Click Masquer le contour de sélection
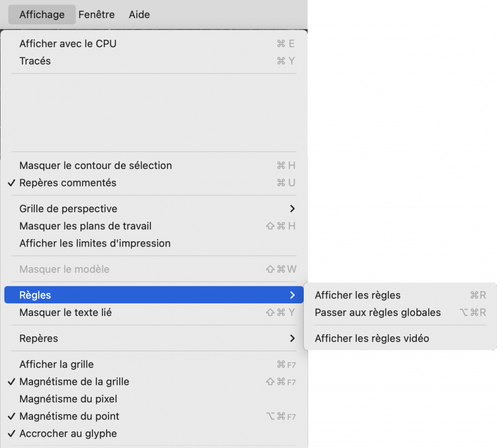Screen dimensions: 497x448 [96, 166]
